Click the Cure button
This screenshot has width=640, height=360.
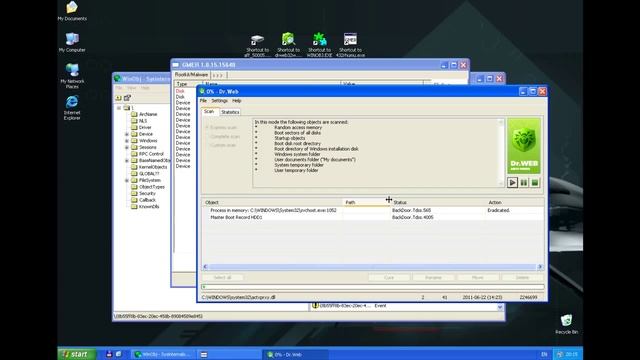[389, 278]
